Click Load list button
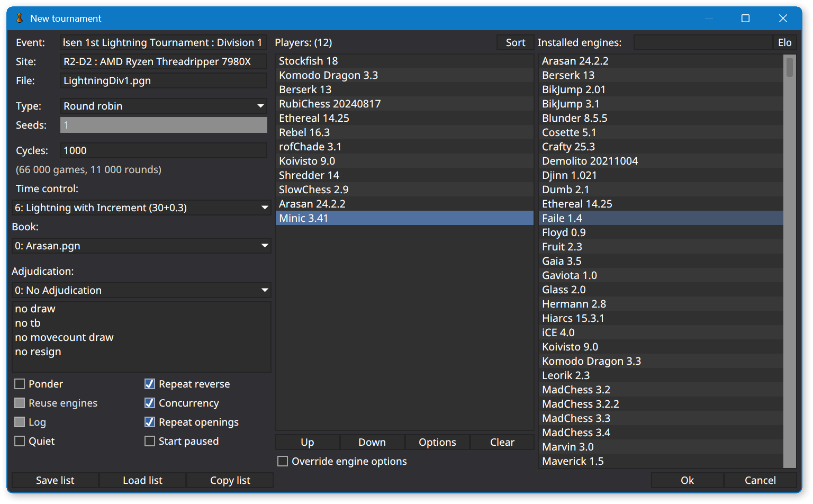Viewport: 813px width, 504px height. click(x=142, y=480)
